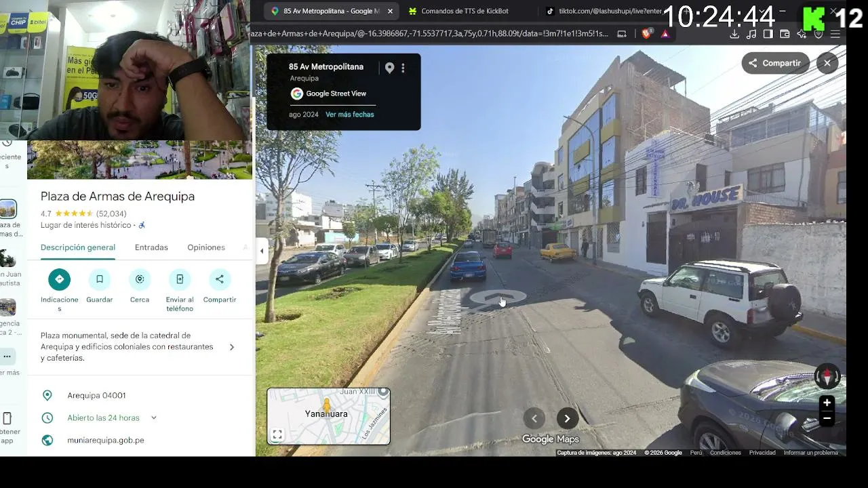Go to the previous Street View position
The image size is (868, 488).
coord(534,418)
